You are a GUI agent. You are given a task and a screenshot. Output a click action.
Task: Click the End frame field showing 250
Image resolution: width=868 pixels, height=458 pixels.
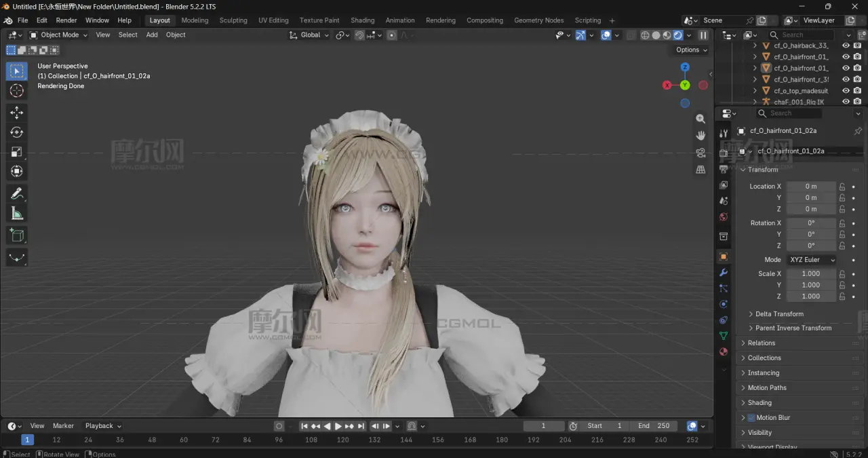[653, 426]
